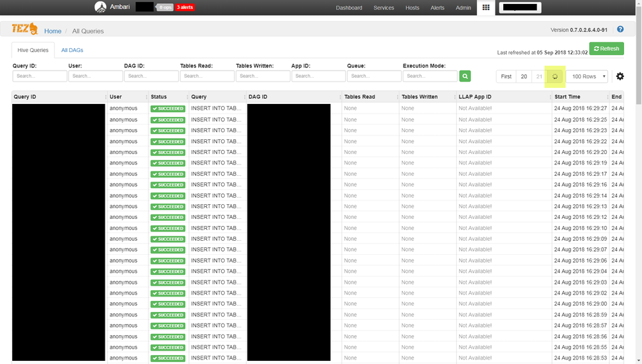Go to the First page button
The width and height of the screenshot is (642, 364).
506,76
